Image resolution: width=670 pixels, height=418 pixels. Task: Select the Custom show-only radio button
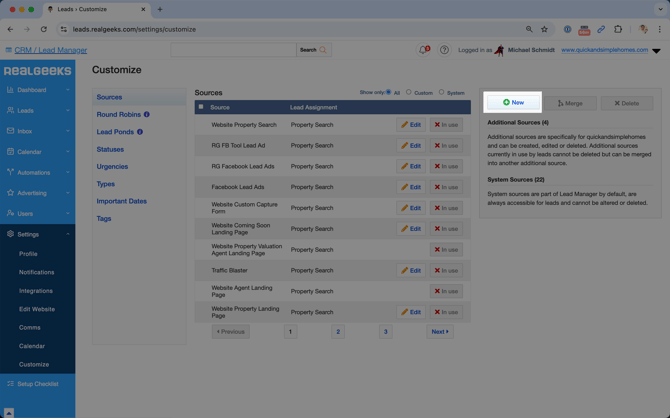[x=409, y=93]
